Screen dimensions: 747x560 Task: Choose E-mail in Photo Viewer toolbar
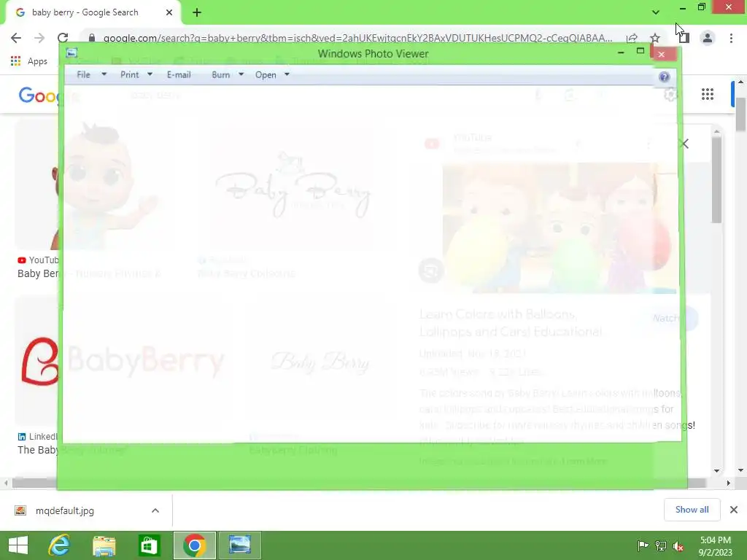[x=179, y=75]
